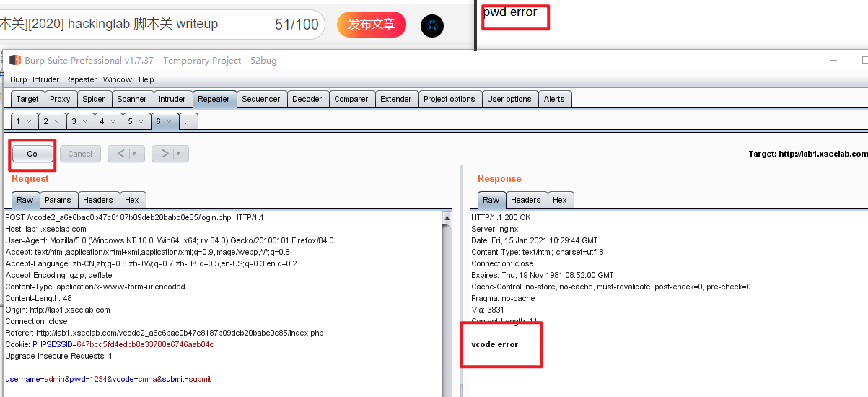The width and height of the screenshot is (868, 397).
Task: Click the 'pwd error' text in browser
Action: point(510,12)
